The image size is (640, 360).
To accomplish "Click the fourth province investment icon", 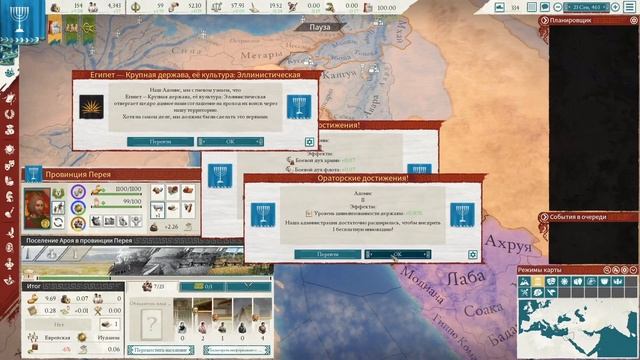I will point(136,221).
